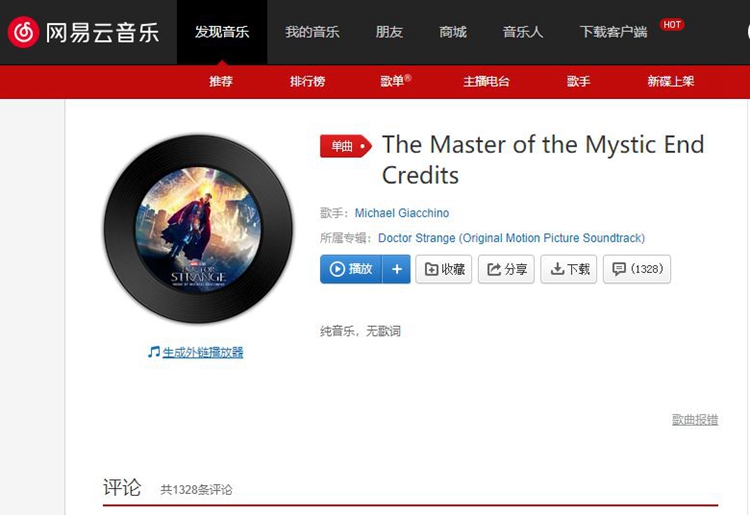The image size is (750, 515).
Task: Click the 收藏 collect button
Action: [444, 269]
